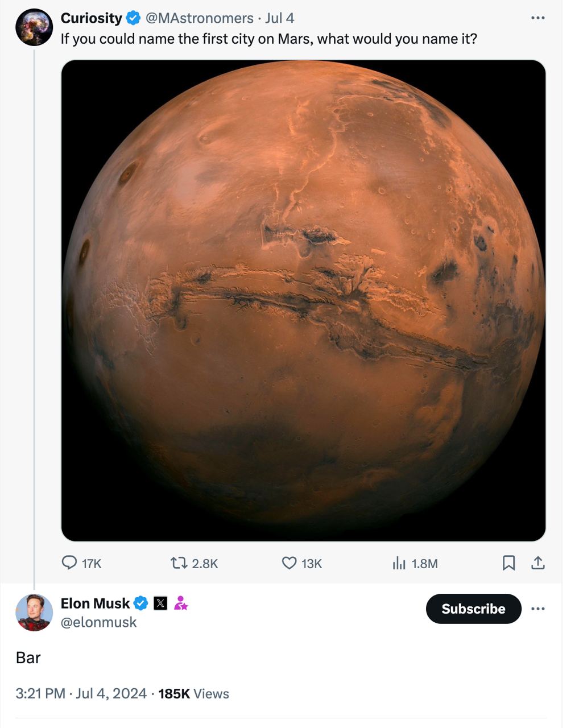Click Elon Musk's blue verified checkmark
This screenshot has height=728, width=579.
(x=141, y=603)
